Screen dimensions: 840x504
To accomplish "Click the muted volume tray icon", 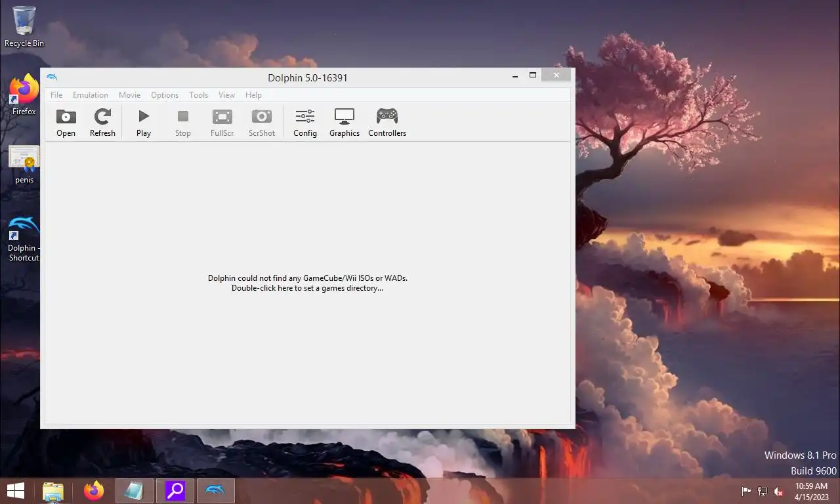I will click(778, 491).
